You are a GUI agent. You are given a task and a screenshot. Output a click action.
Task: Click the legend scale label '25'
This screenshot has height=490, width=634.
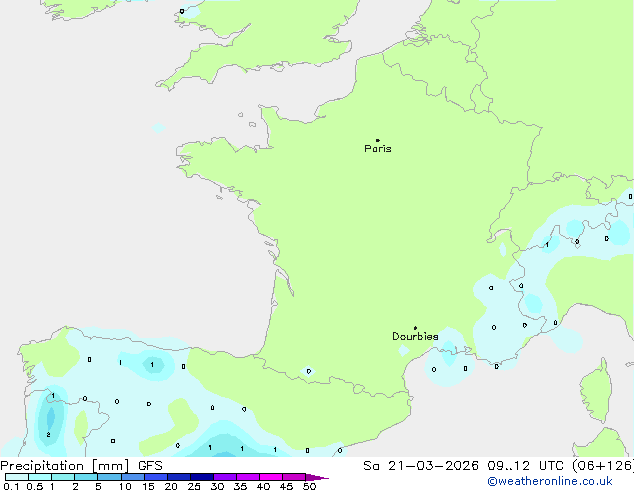pos(194,486)
